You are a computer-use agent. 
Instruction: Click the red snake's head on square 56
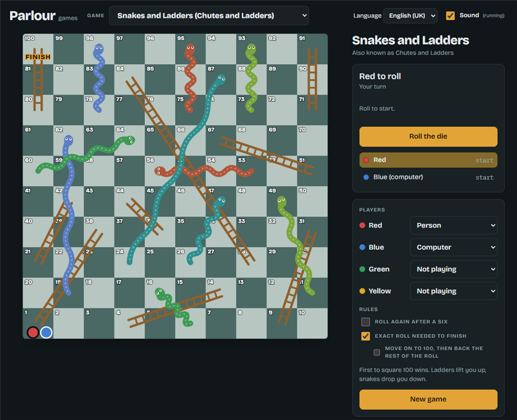(x=160, y=171)
